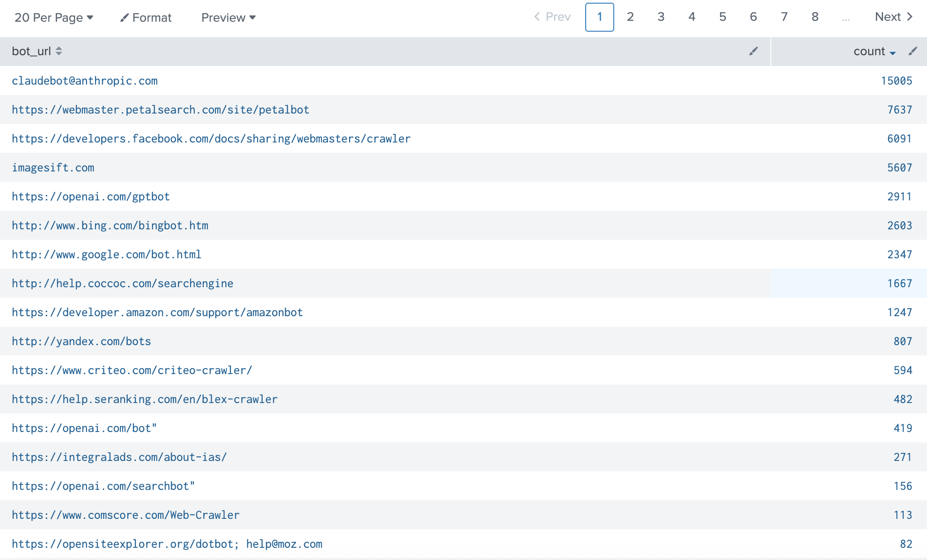Click count value 113

(x=903, y=515)
